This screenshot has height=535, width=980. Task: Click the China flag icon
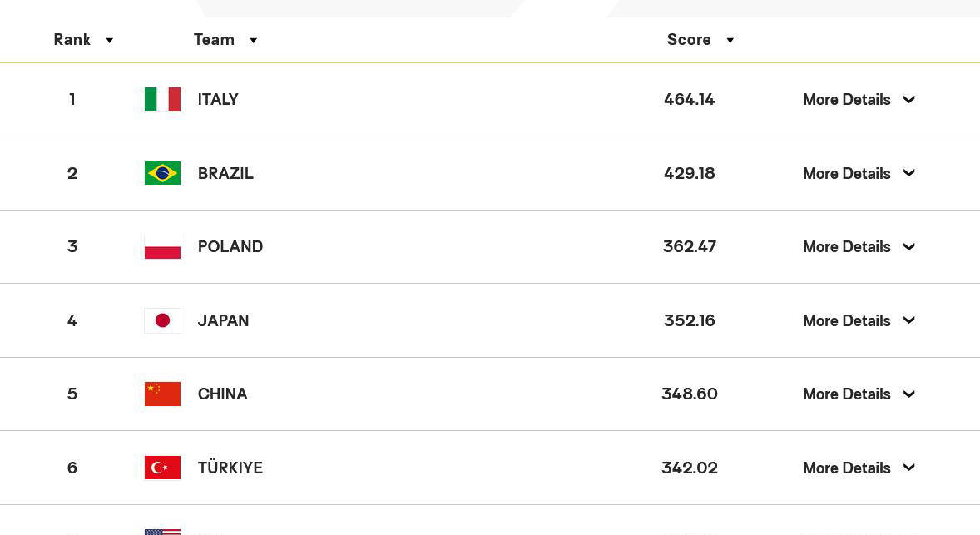pyautogui.click(x=162, y=394)
